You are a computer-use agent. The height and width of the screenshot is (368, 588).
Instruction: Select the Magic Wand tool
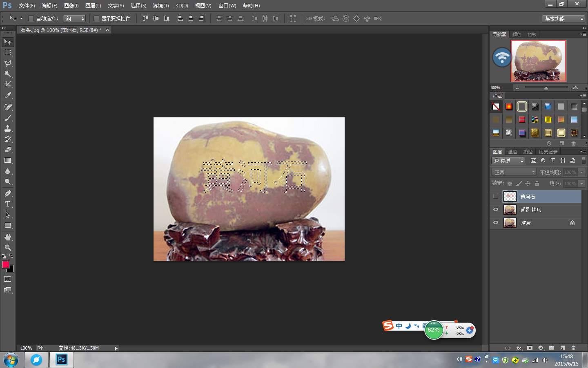8,74
